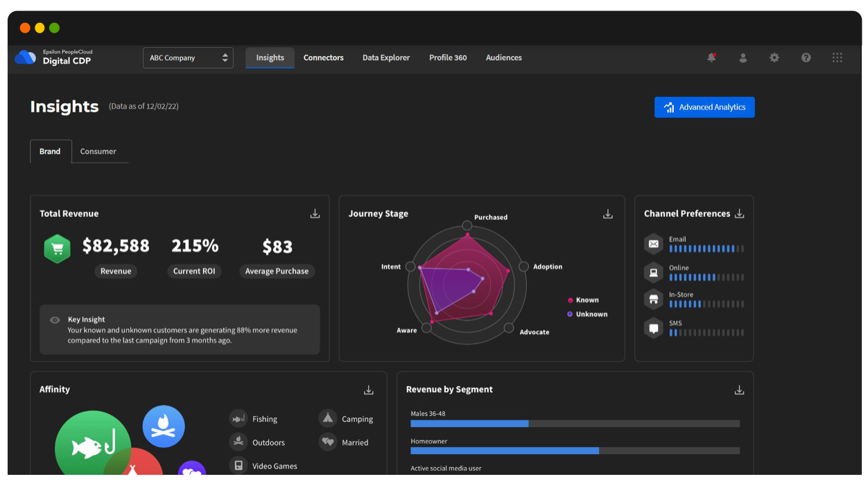Download the Total Revenue data
Image resolution: width=868 pixels, height=488 pixels.
point(315,214)
